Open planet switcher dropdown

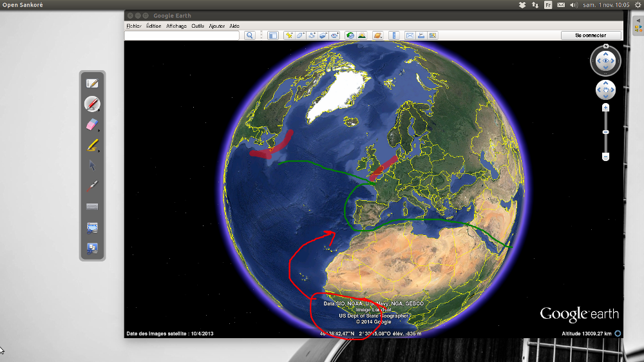tap(378, 35)
